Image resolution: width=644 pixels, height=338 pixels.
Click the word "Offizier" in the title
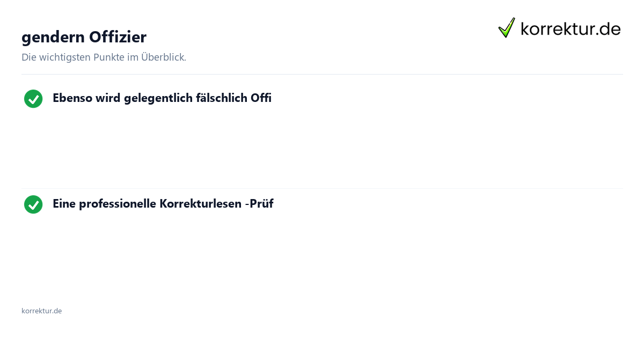(118, 37)
